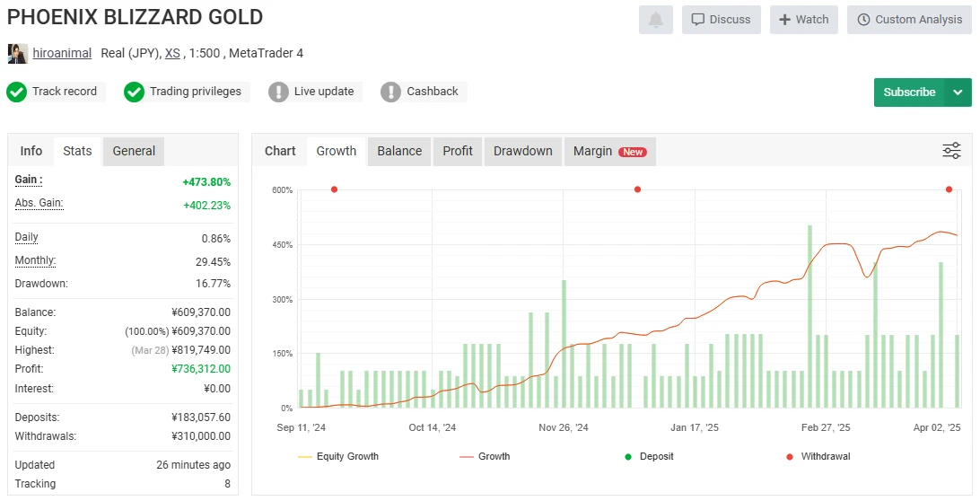Click the Live update exclamation icon
This screenshot has height=501, width=980.
(x=278, y=92)
